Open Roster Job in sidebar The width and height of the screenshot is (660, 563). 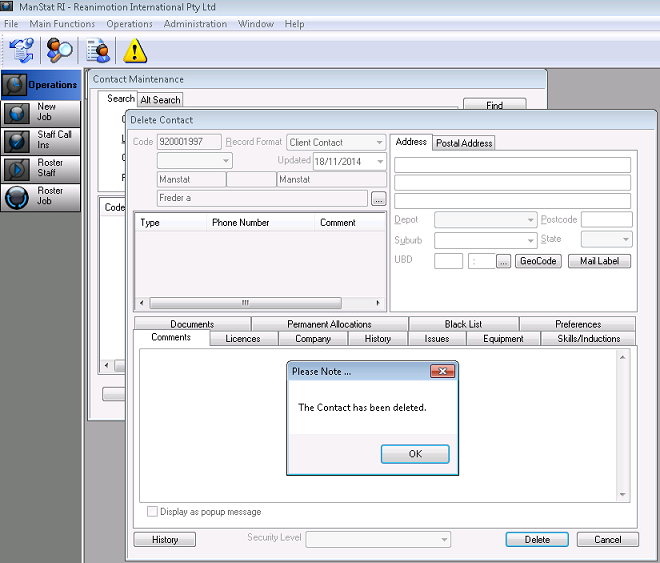click(x=41, y=196)
